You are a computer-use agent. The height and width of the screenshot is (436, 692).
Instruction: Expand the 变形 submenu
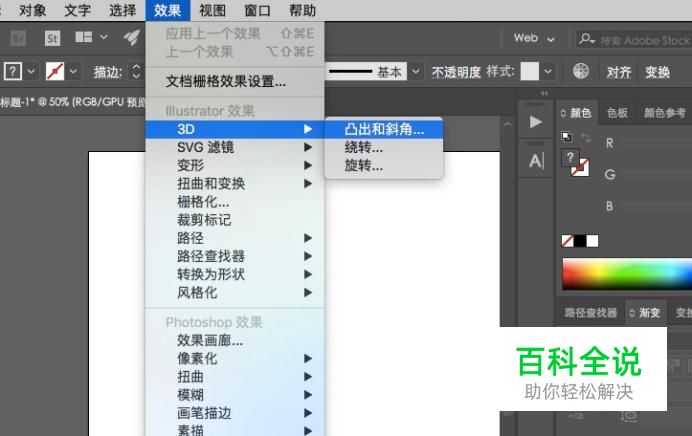[235, 165]
